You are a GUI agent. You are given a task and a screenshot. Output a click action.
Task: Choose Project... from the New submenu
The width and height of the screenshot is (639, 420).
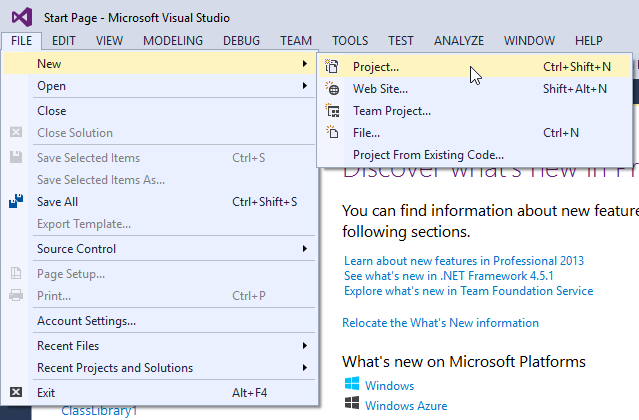(475, 66)
